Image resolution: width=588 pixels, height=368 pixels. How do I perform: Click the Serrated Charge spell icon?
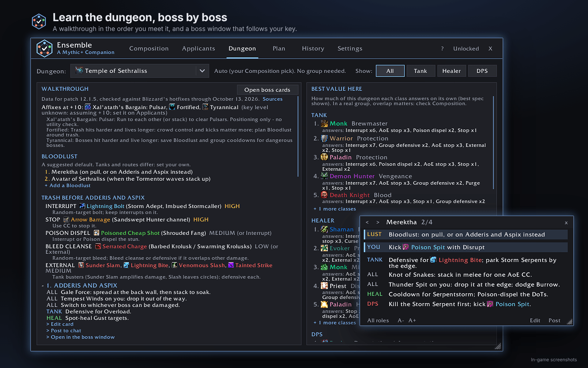click(98, 246)
